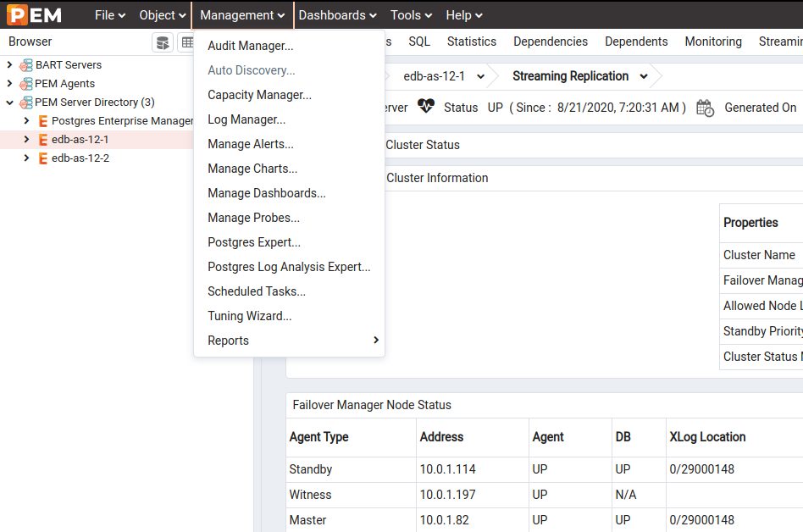Click the PEM logo
The image size is (803, 532).
click(35, 15)
